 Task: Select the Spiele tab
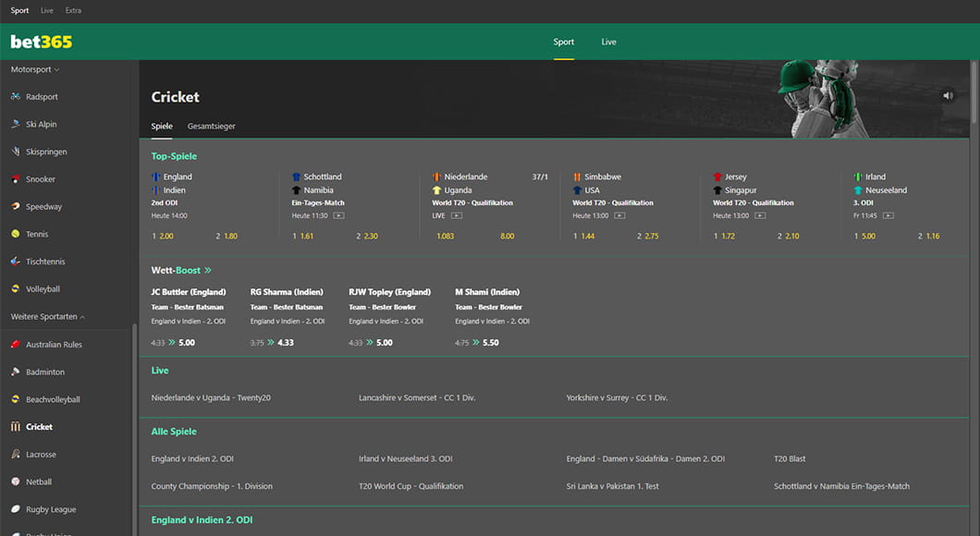coord(162,127)
